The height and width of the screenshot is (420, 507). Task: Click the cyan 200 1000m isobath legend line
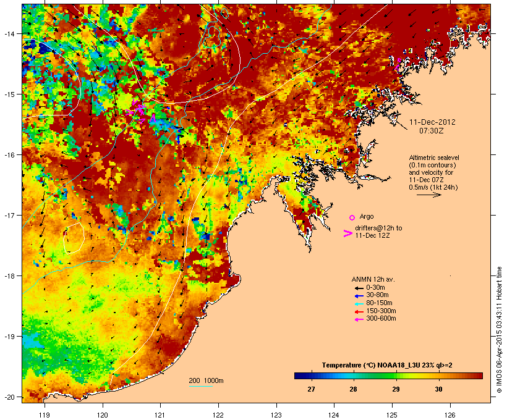(x=200, y=386)
